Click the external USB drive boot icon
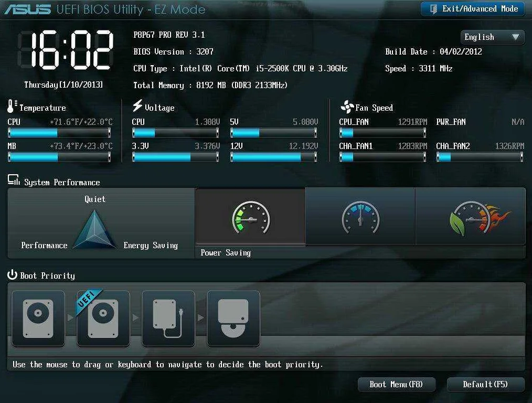Screen dimensions: 532x403 point(168,318)
